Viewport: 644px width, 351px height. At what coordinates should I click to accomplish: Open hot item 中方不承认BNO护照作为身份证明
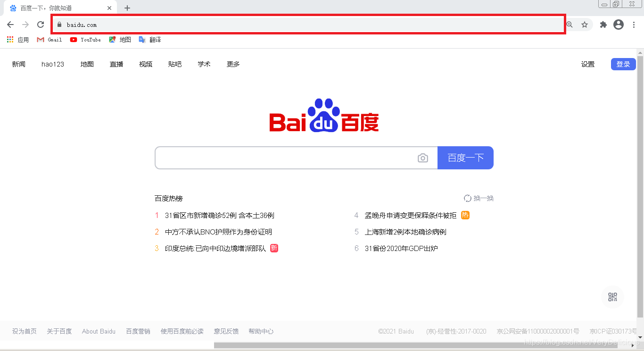coord(218,232)
